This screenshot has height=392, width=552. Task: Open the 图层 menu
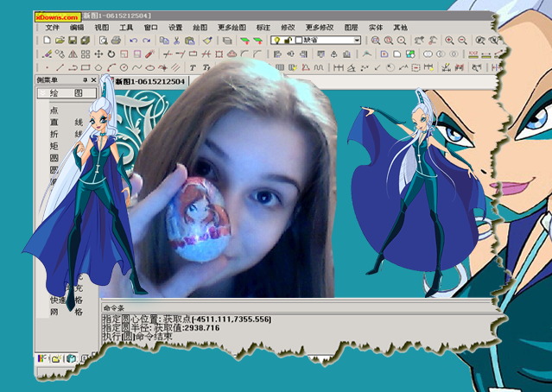[351, 28]
